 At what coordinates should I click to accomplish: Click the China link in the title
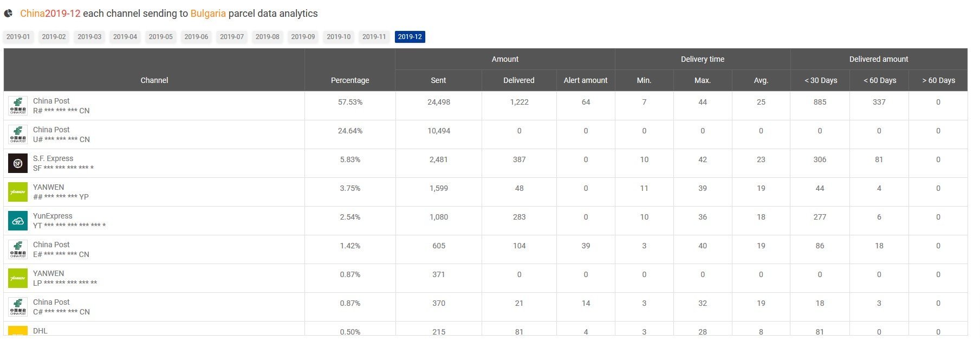tap(33, 14)
